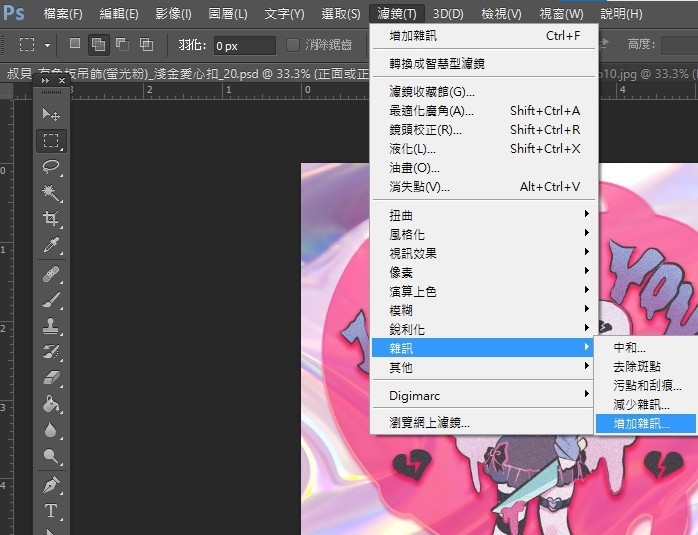Expand the 銳利化 submenu

[484, 329]
